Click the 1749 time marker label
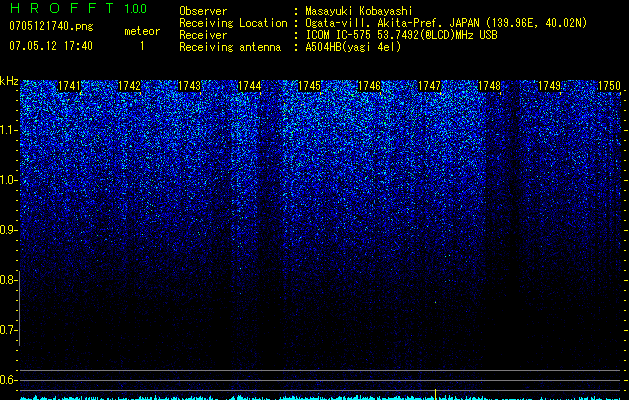 tap(549, 86)
